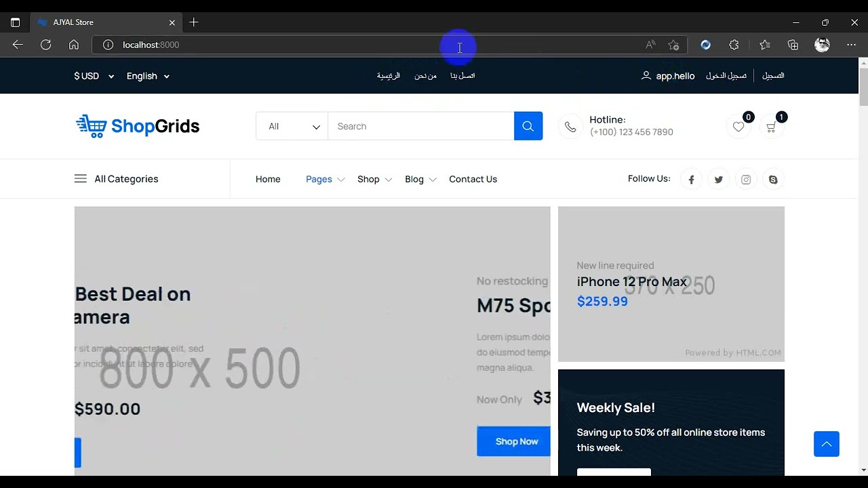
Task: Click the browser back arrow
Action: click(18, 45)
